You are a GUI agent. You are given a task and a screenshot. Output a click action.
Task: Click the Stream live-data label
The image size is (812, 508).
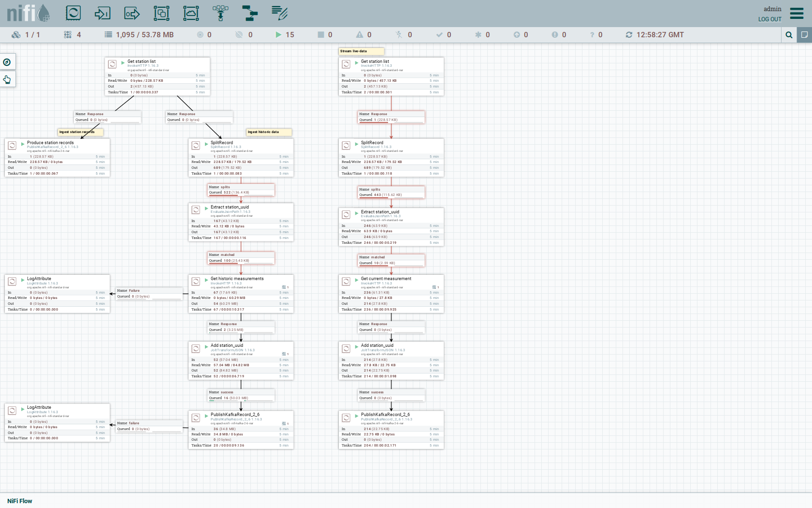(x=361, y=51)
